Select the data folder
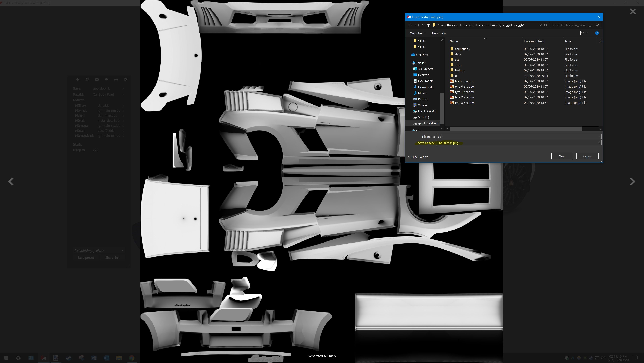This screenshot has height=363, width=644. click(458, 54)
